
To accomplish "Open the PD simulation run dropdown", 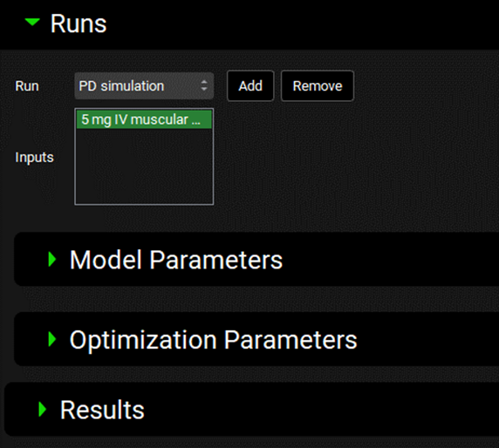I will (144, 85).
